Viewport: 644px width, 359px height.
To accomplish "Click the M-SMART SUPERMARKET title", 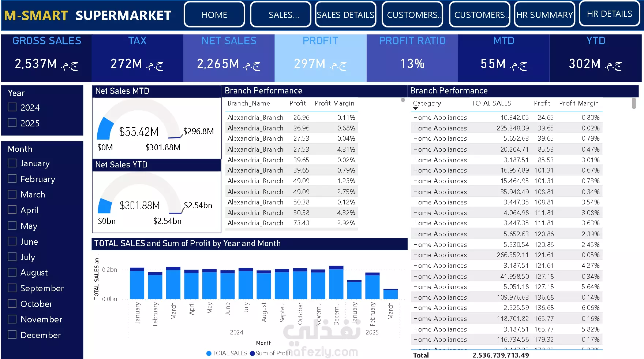I will tap(87, 15).
